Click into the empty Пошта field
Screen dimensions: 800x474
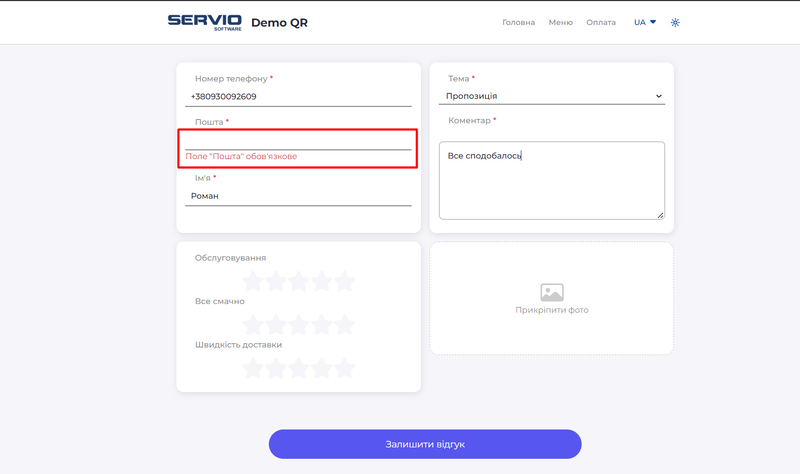299,141
